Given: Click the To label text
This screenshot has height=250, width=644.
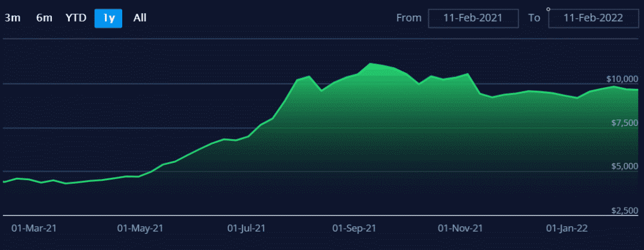Looking at the screenshot, I should point(534,18).
